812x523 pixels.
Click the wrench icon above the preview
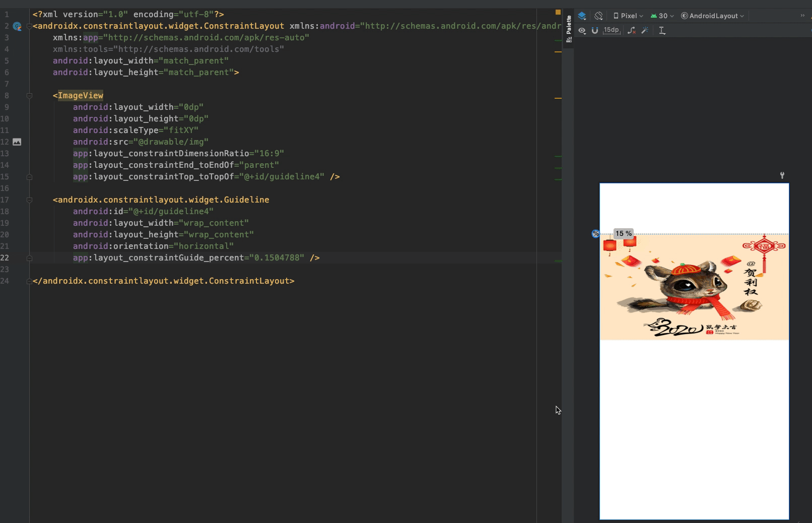(782, 175)
